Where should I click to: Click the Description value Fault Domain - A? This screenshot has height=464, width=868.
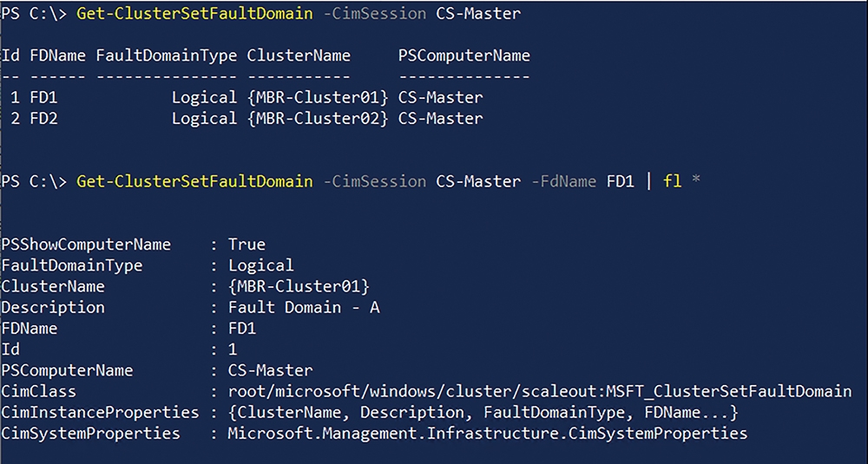pyautogui.click(x=304, y=308)
